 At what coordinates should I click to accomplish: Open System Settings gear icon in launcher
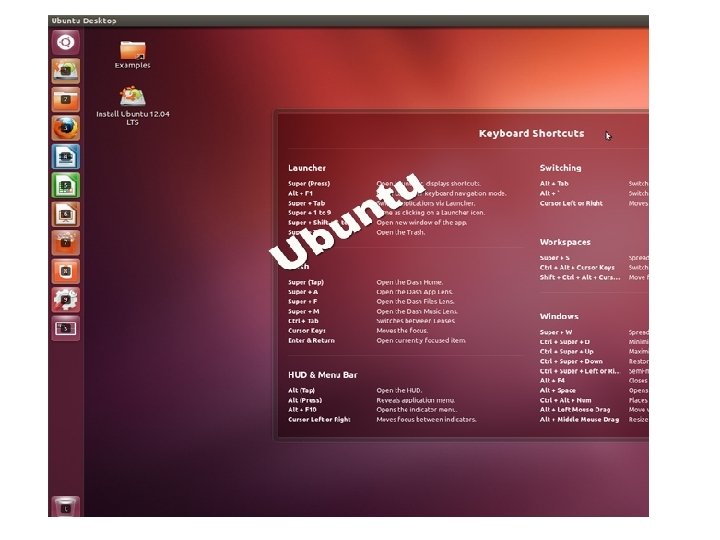[x=66, y=300]
